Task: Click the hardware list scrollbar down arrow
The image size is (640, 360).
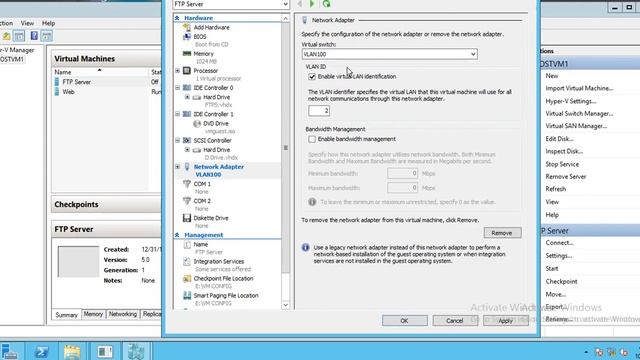Action: click(286, 305)
